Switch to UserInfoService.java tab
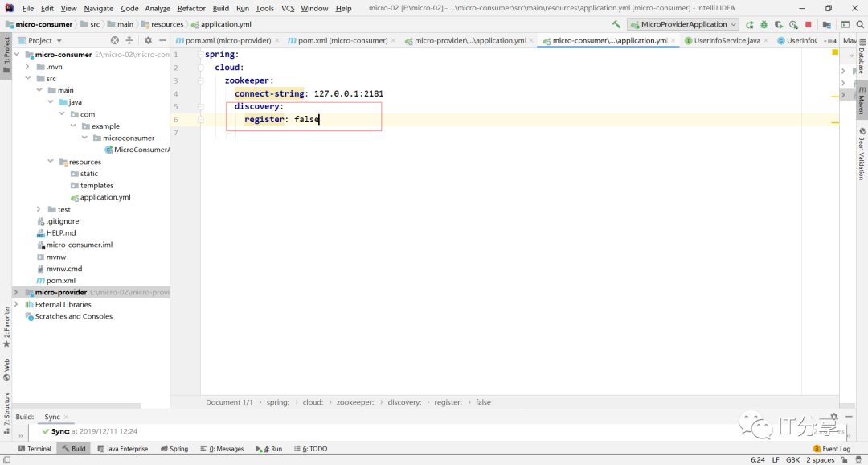This screenshot has width=868, height=465. (727, 40)
